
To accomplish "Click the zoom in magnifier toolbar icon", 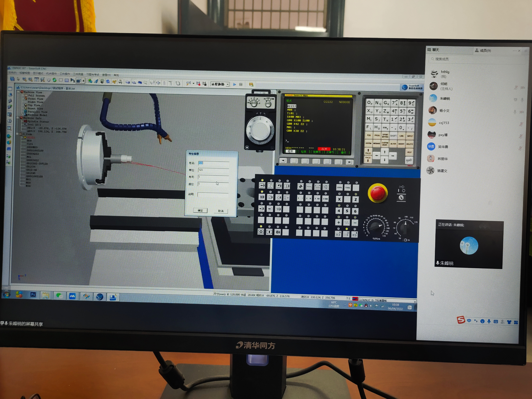I will [x=24, y=79].
